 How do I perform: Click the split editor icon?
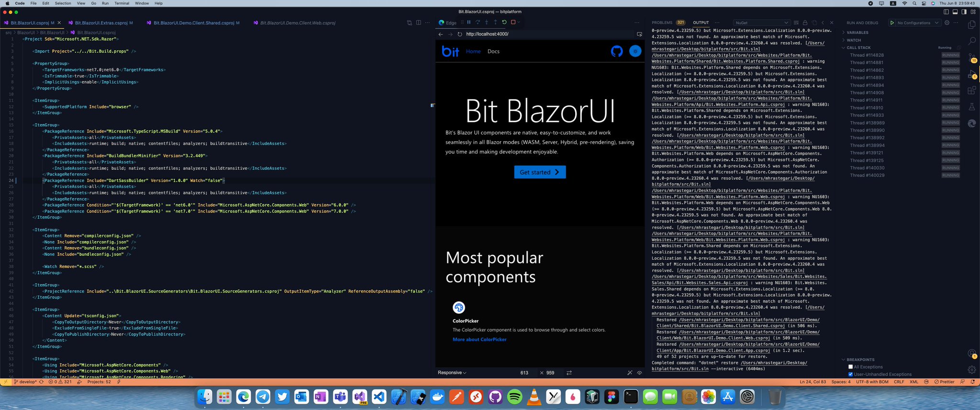click(419, 22)
